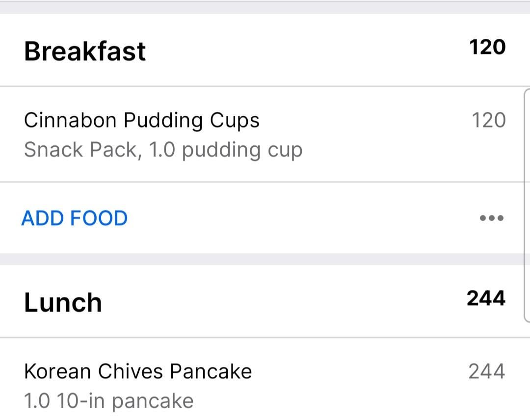Screen dimensions: 530x420
Task: Click the word Cinnabon in the breakfast entry
Action: tap(71, 120)
